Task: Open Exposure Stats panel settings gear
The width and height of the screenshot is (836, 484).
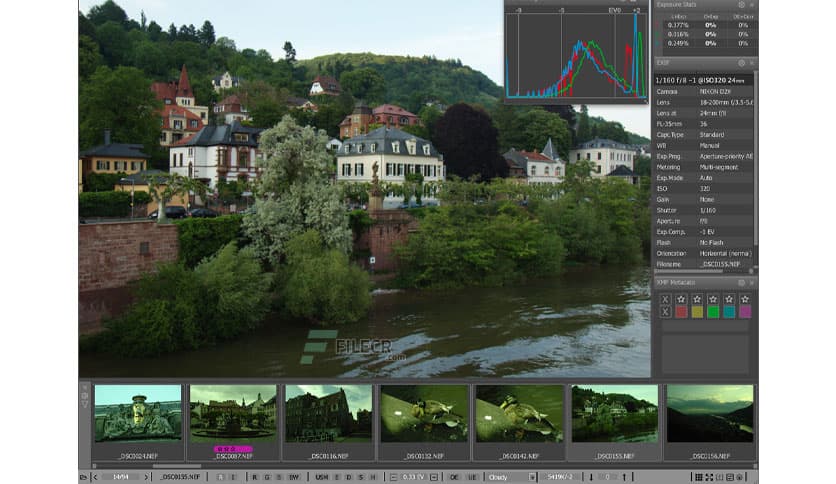Action: [742, 4]
